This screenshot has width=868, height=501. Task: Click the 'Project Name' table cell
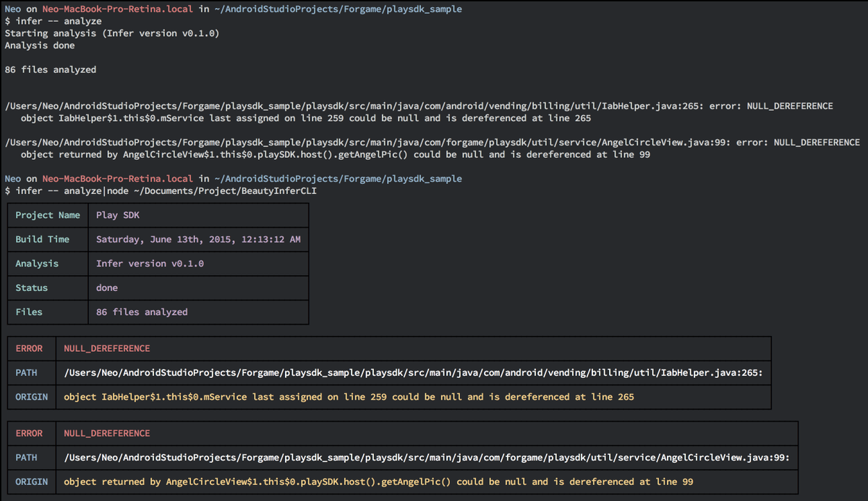pyautogui.click(x=48, y=215)
